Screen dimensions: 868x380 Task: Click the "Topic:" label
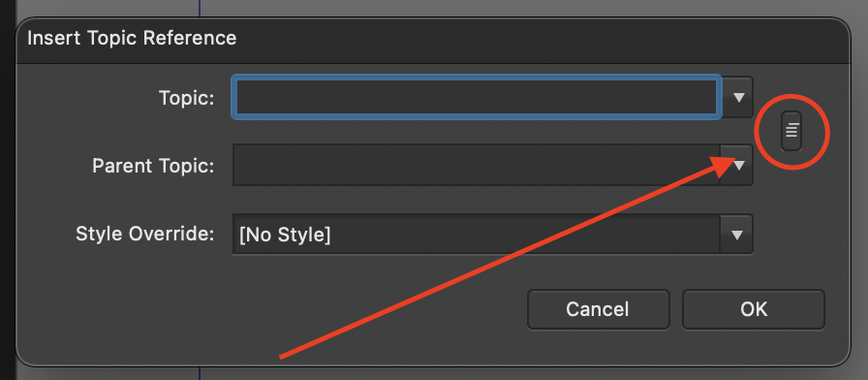point(187,98)
